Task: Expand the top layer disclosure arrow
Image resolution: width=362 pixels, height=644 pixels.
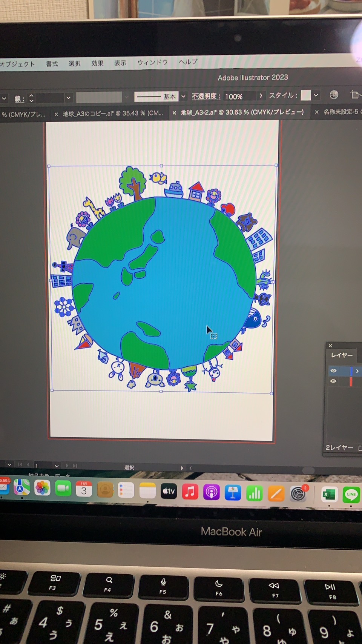Action: [357, 371]
